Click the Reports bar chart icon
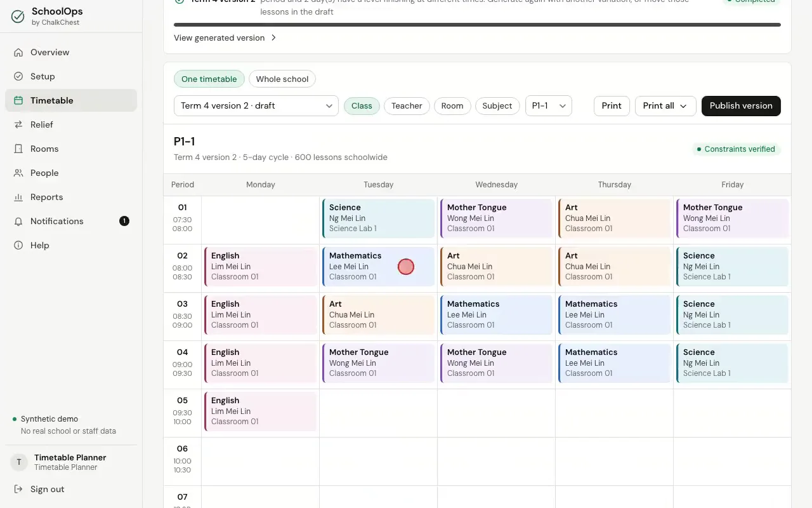812x508 pixels. point(18,197)
